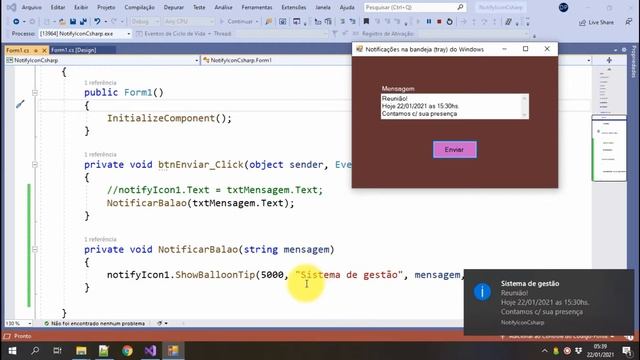640x360 pixels.
Task: Open the Propriedades side panel tab
Action: point(634,62)
